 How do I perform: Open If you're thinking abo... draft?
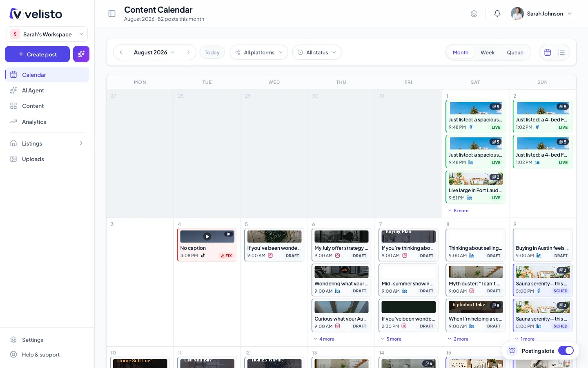tap(408, 245)
